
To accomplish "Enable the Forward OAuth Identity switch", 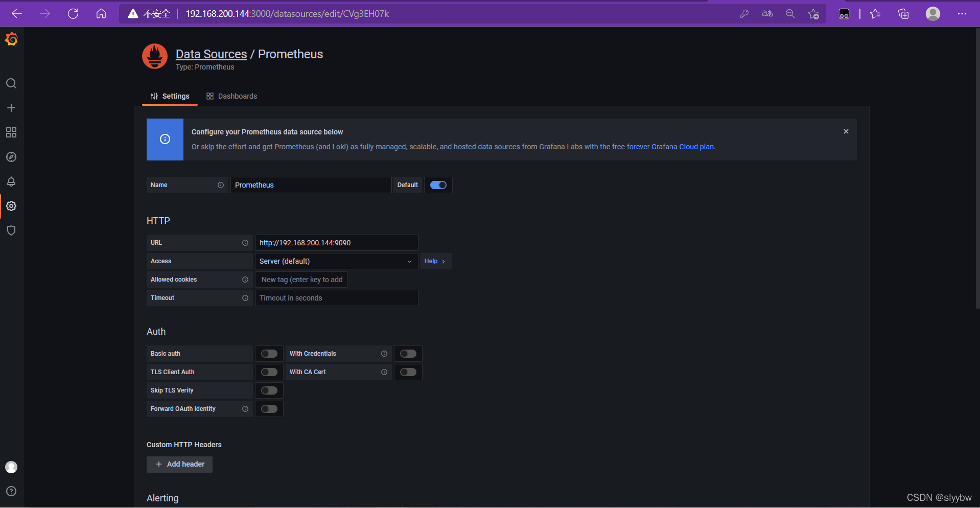I will tap(269, 409).
